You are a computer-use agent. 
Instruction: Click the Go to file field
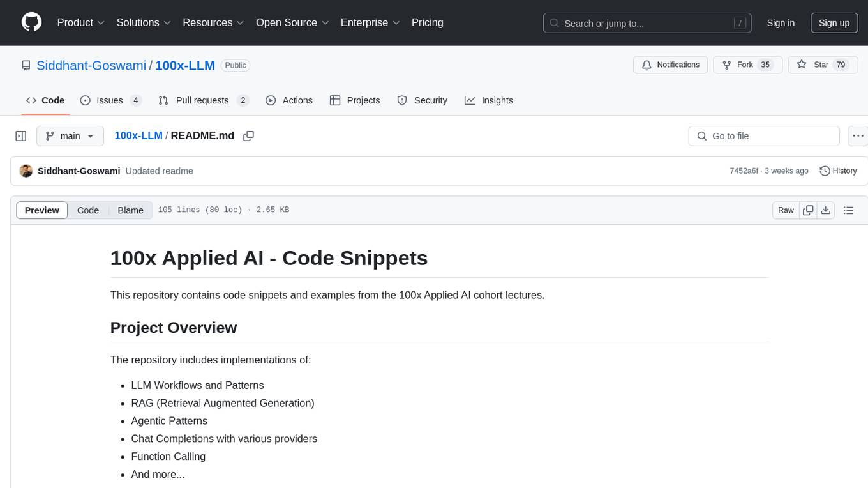pos(764,136)
